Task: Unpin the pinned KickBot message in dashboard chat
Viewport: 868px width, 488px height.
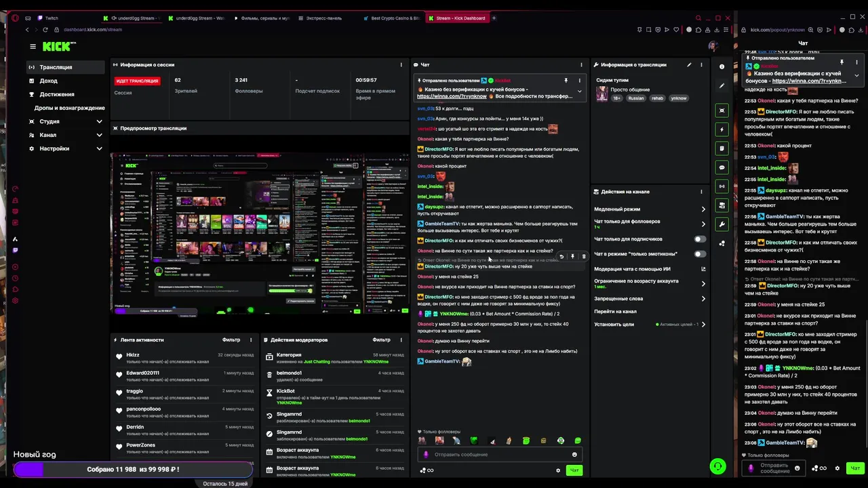Action: pos(566,81)
